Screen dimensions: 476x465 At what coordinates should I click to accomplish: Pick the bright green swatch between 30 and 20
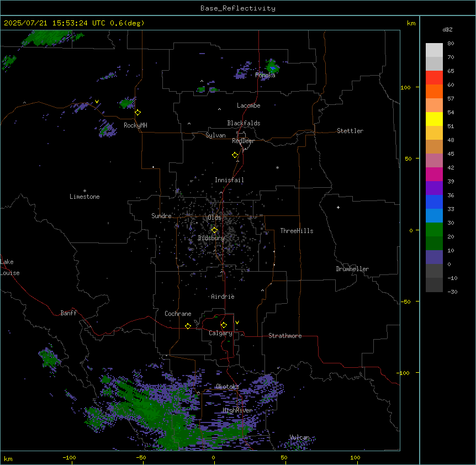tap(434, 230)
